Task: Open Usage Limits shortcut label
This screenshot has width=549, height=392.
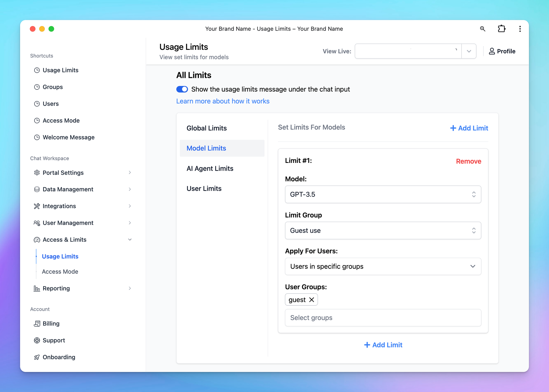Action: [61, 70]
